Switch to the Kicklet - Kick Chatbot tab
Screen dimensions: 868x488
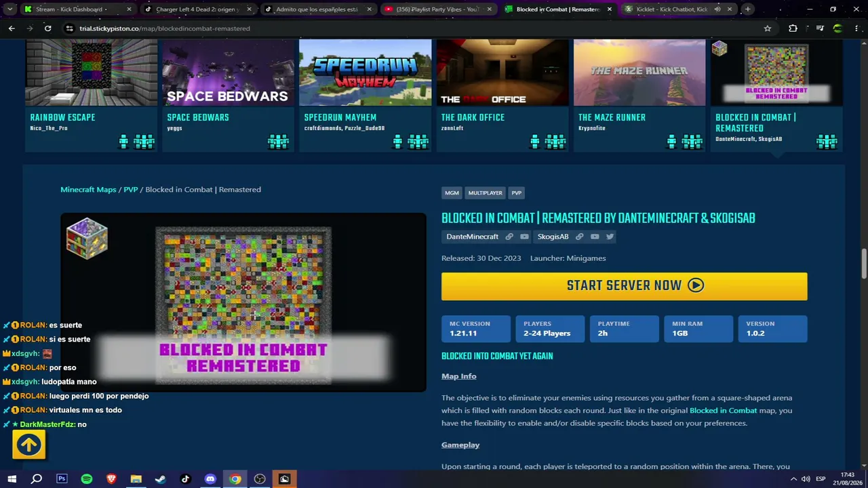678,9
